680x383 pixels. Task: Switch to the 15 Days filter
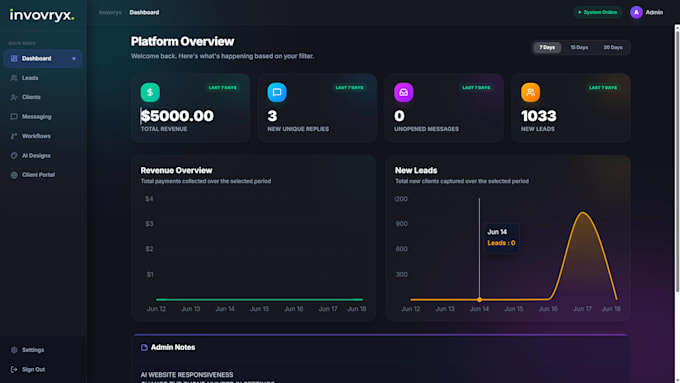[x=579, y=47]
